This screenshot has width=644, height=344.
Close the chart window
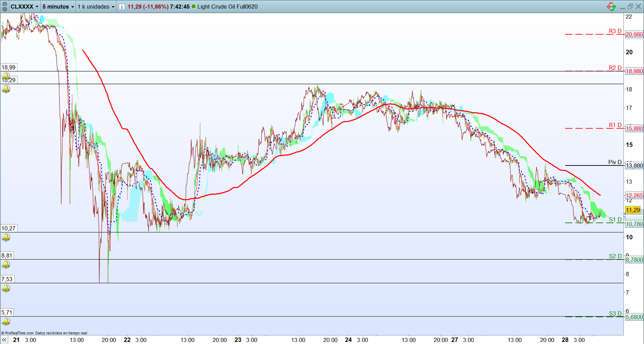point(638,7)
